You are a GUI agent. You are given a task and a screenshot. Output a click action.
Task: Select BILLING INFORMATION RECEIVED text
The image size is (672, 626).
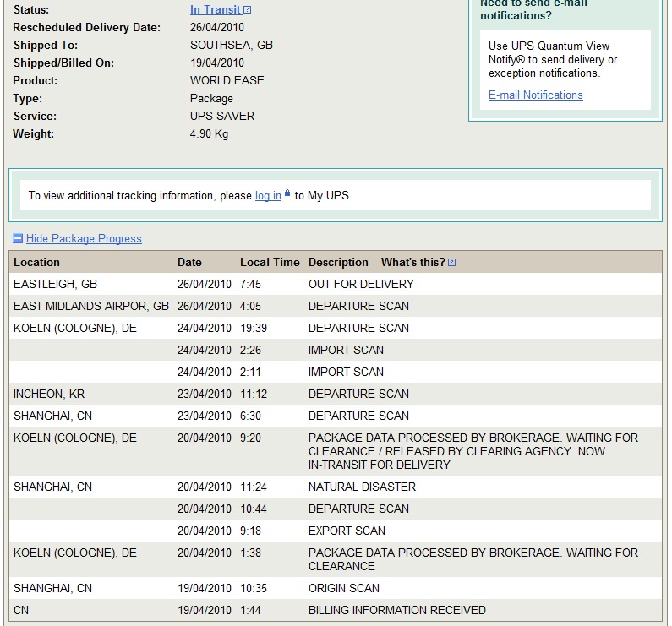click(396, 610)
